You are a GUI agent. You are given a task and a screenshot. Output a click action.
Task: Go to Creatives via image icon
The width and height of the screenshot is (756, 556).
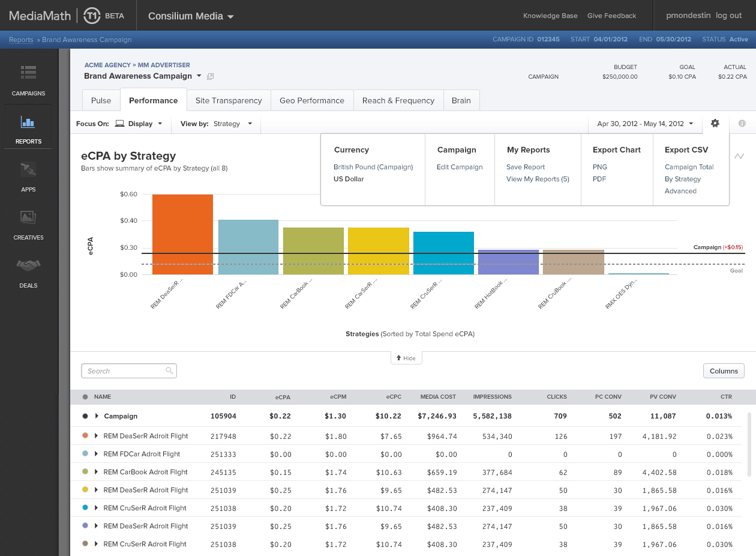pos(28,217)
